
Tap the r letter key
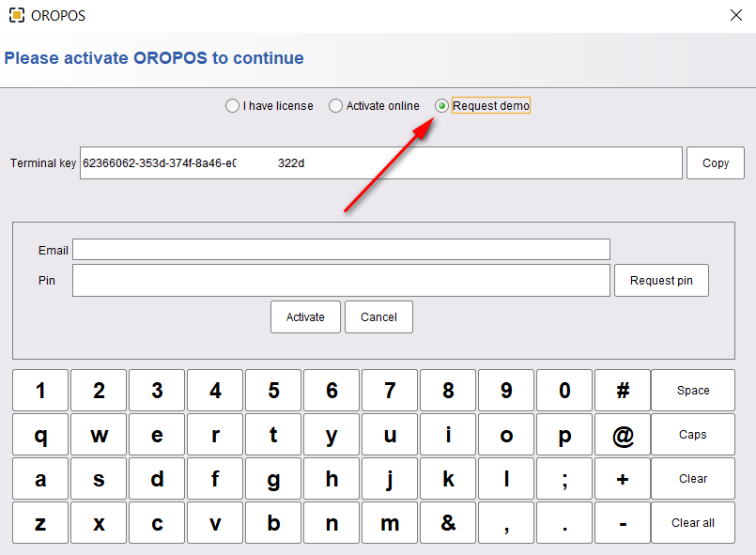point(215,435)
